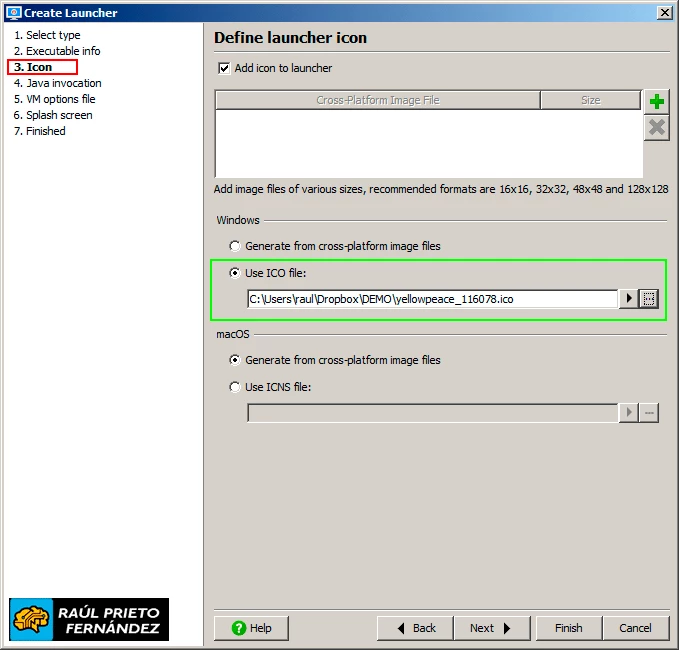This screenshot has height=650, width=679.
Task: Browse for an ICO file with the ellipsis button
Action: coord(649,299)
